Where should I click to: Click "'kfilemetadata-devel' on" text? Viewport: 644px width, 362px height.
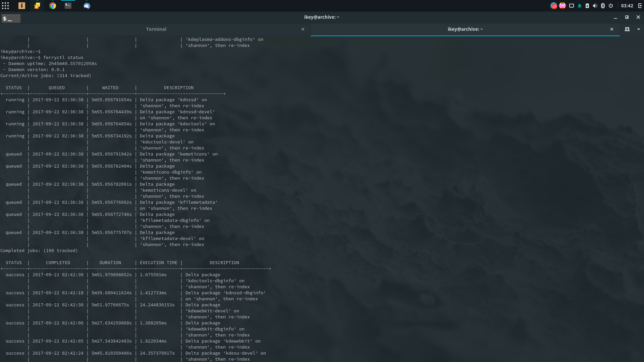(x=172, y=239)
